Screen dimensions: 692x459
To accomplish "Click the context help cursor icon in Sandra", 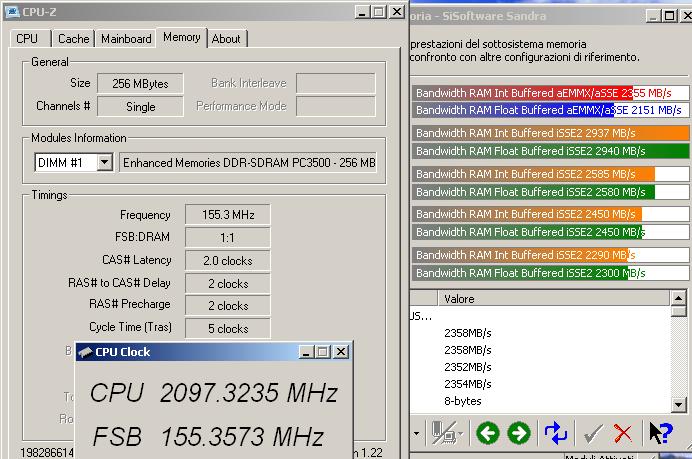I will pos(661,433).
